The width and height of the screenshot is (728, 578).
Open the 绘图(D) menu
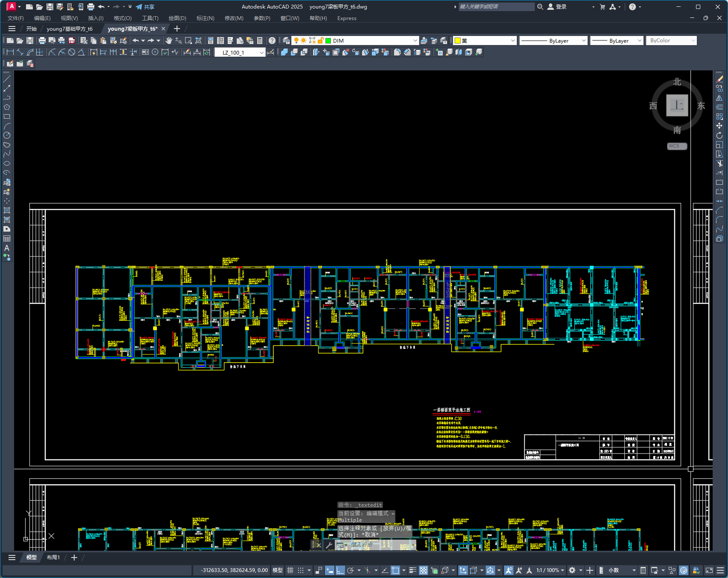(177, 18)
